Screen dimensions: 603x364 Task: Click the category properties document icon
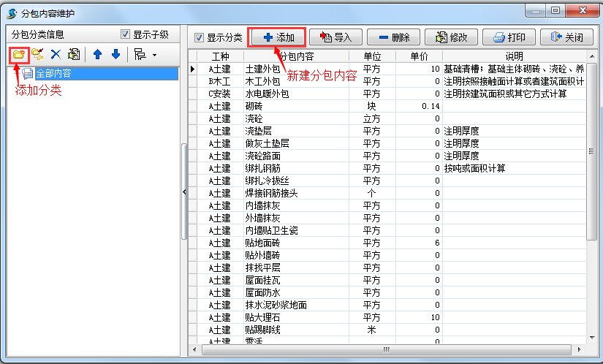coord(73,54)
